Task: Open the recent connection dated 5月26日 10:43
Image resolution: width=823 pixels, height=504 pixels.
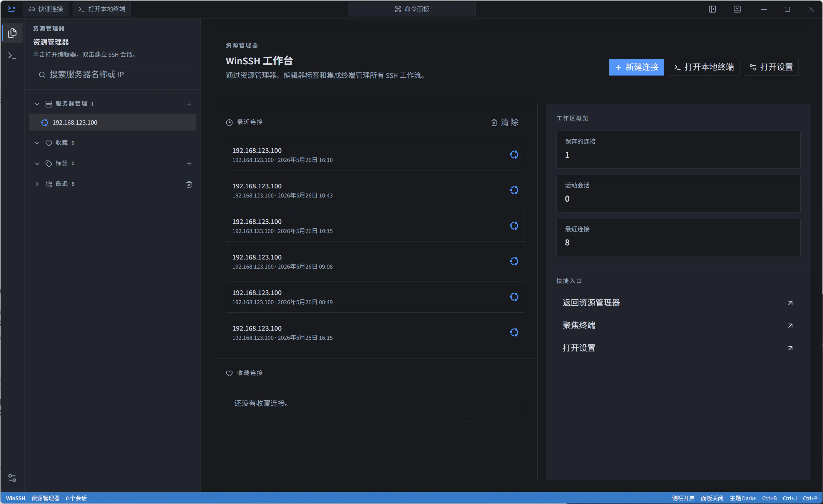Action: 375,190
